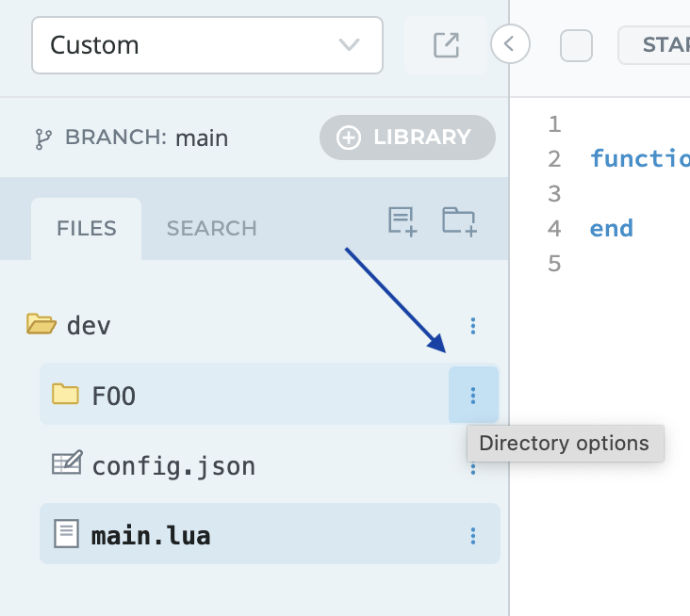Select the F00 folder
This screenshot has width=690, height=616.
pos(113,396)
